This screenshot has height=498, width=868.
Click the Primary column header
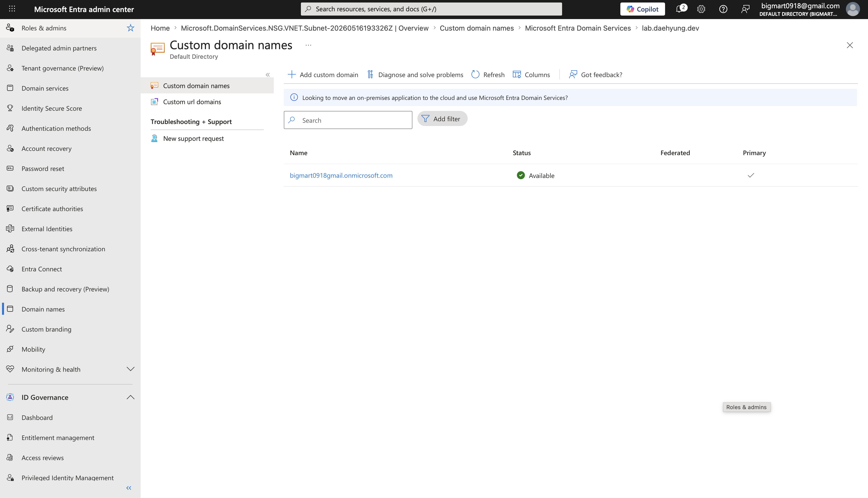[x=754, y=153]
